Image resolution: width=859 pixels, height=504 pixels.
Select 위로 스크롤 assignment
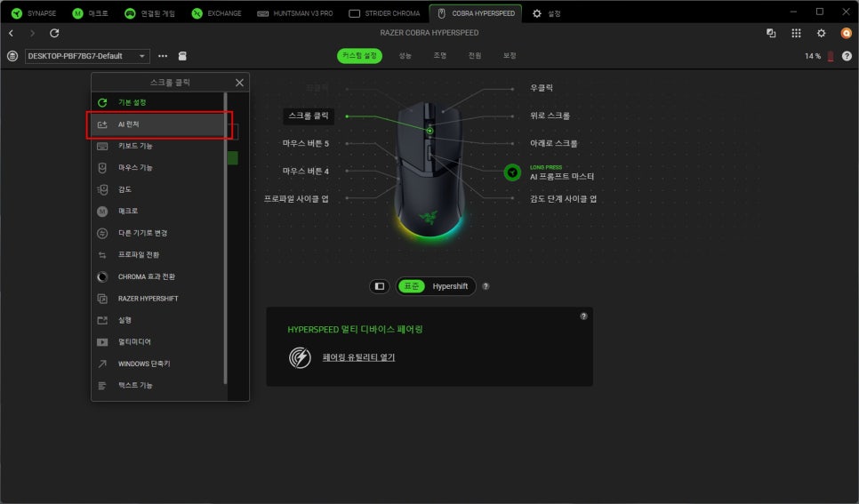click(550, 116)
